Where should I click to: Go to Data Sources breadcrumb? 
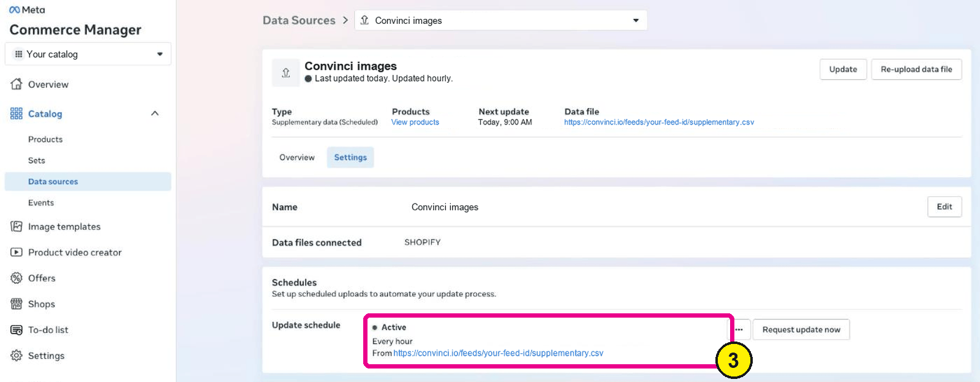(299, 20)
